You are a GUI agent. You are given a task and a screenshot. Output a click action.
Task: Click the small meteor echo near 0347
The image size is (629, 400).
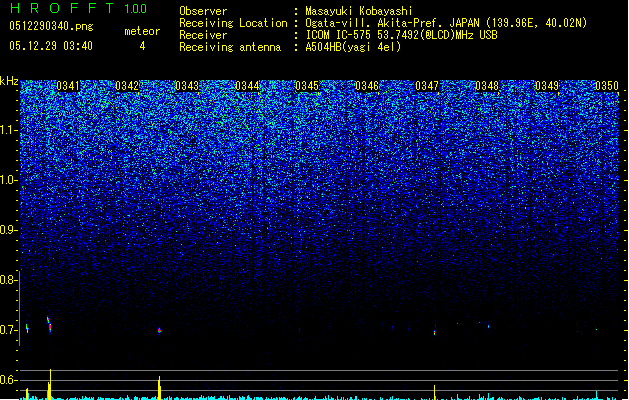click(x=435, y=331)
